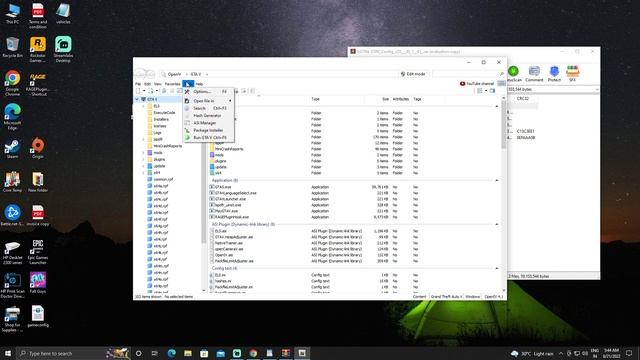This screenshot has height=360, width=640.
Task: Select PackfileLimitAdjuster.asi in file list
Action: tap(231, 261)
